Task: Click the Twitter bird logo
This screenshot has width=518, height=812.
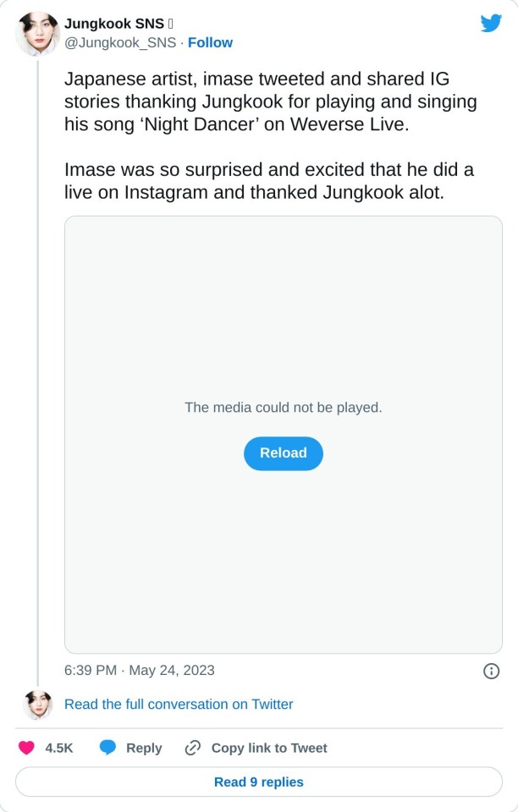Action: pyautogui.click(x=491, y=23)
